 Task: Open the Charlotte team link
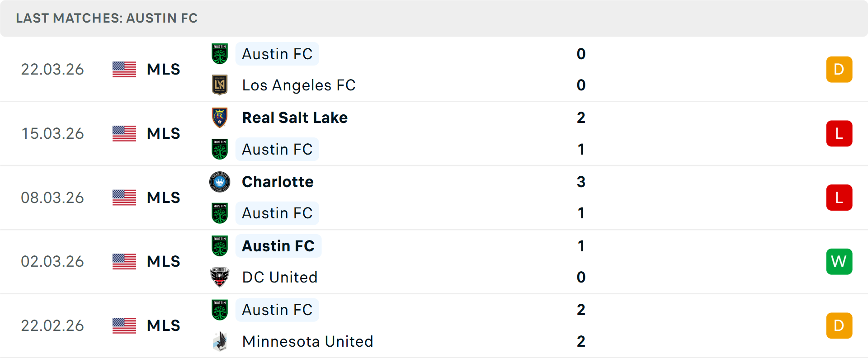point(278,182)
